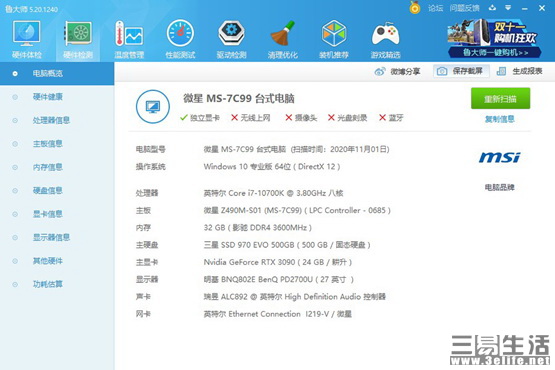Open the 温度管理 thermometer icon
The width and height of the screenshot is (555, 370).
click(129, 39)
